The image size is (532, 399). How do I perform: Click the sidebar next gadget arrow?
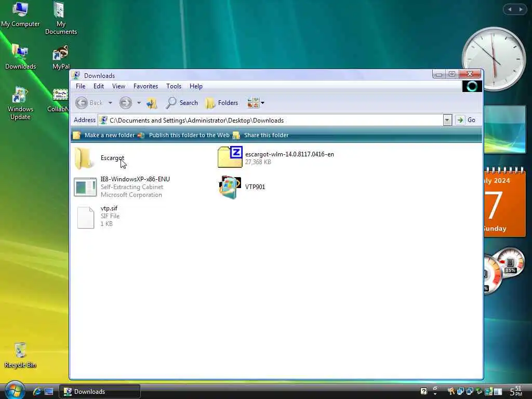click(x=521, y=9)
